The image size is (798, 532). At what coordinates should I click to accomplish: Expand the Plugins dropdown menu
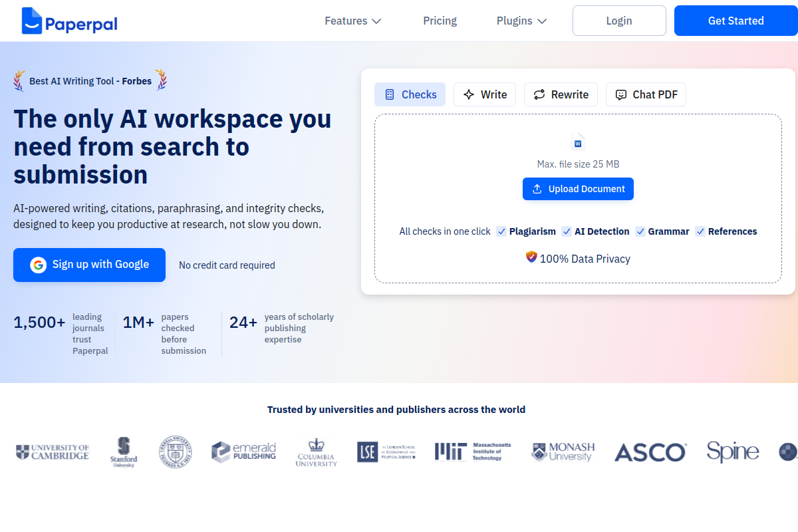point(522,21)
